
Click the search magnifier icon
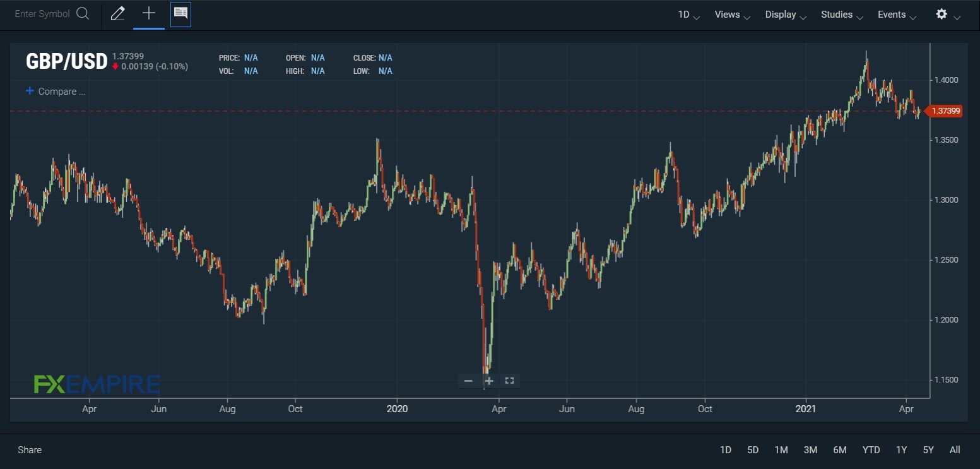coord(83,14)
